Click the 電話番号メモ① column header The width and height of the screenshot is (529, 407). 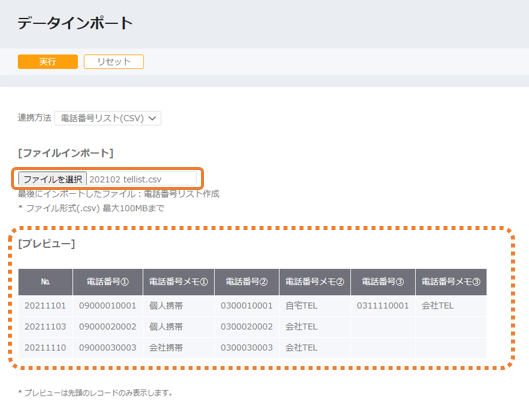178,282
